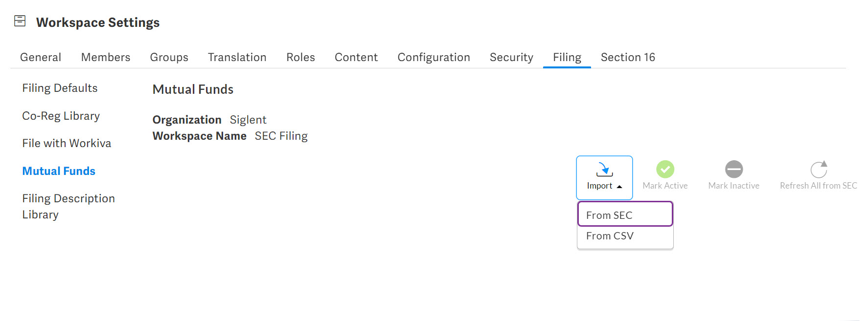This screenshot has width=868, height=321.
Task: Switch to the Members tab
Action: pos(106,57)
